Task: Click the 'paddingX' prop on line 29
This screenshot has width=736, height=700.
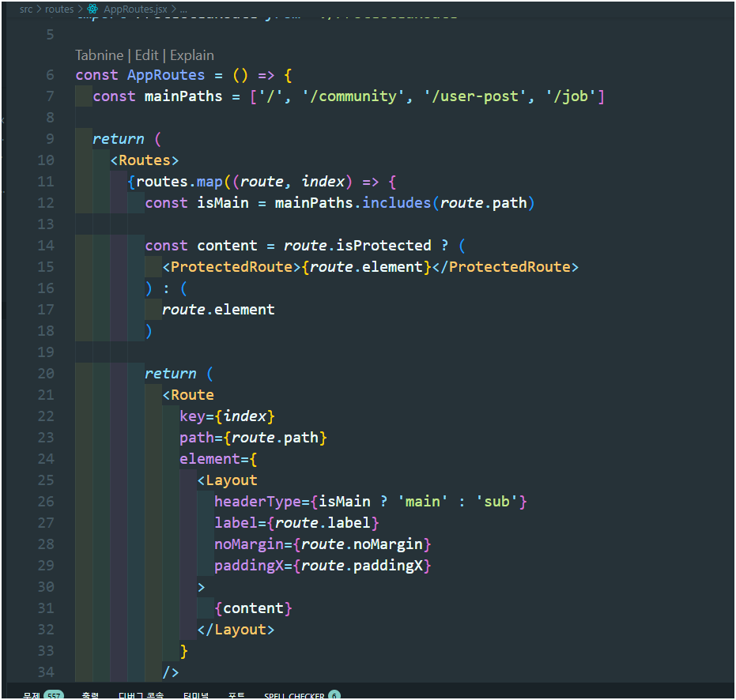Action: 249,566
